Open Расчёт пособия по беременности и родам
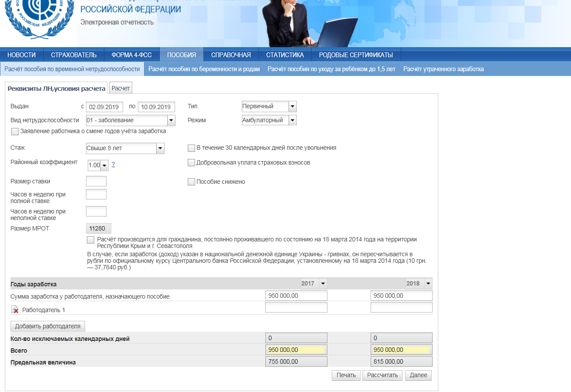The image size is (571, 392). [x=204, y=69]
